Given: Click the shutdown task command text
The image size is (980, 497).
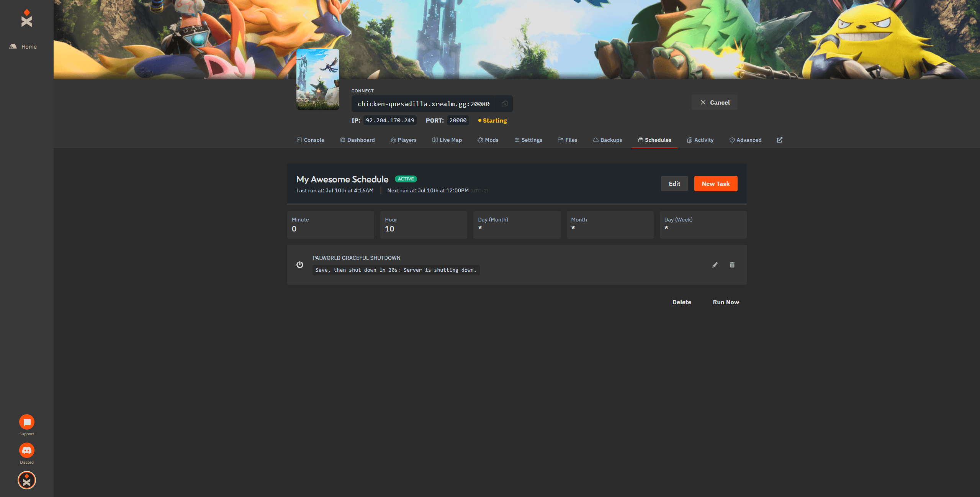Looking at the screenshot, I should [396, 270].
